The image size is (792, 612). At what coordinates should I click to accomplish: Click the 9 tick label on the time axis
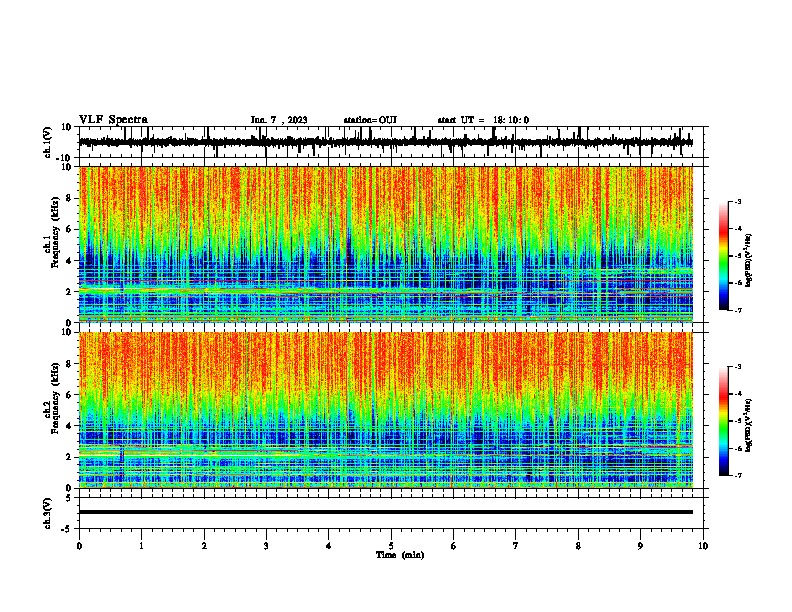[x=640, y=546]
